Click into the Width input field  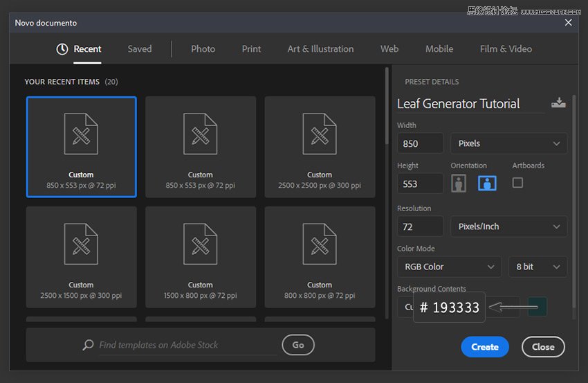pyautogui.click(x=420, y=143)
